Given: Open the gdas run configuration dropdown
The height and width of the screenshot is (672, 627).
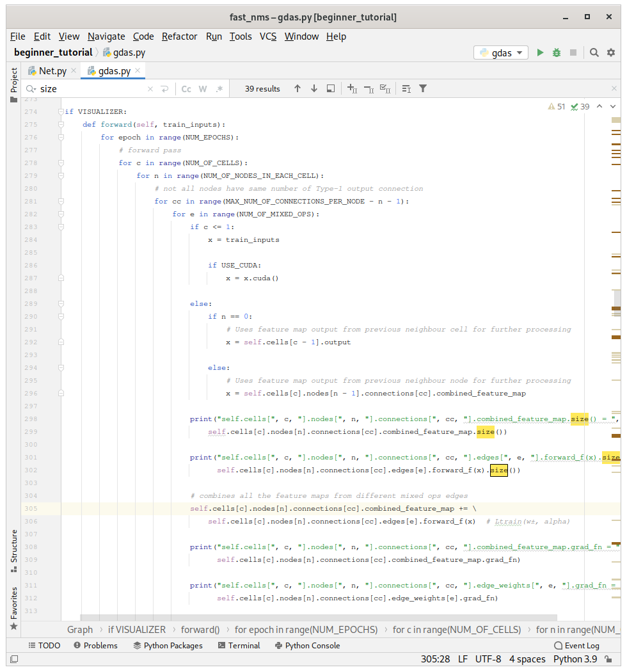Looking at the screenshot, I should tap(501, 53).
